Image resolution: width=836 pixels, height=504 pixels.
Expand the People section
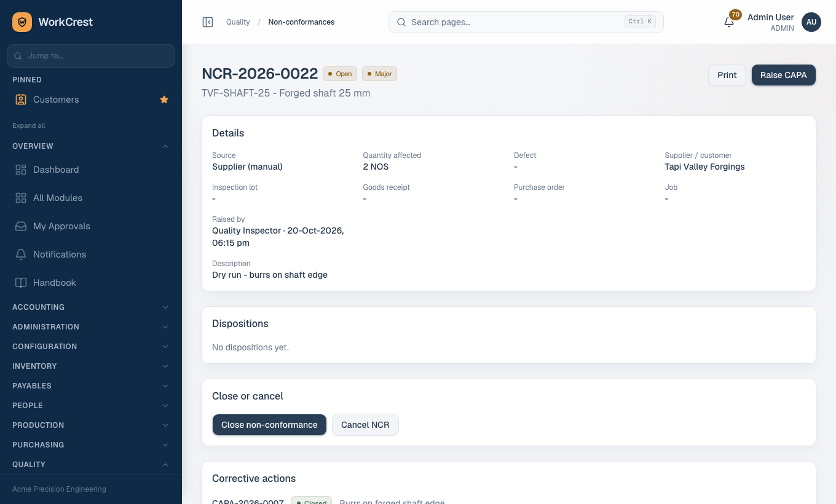[91, 406]
